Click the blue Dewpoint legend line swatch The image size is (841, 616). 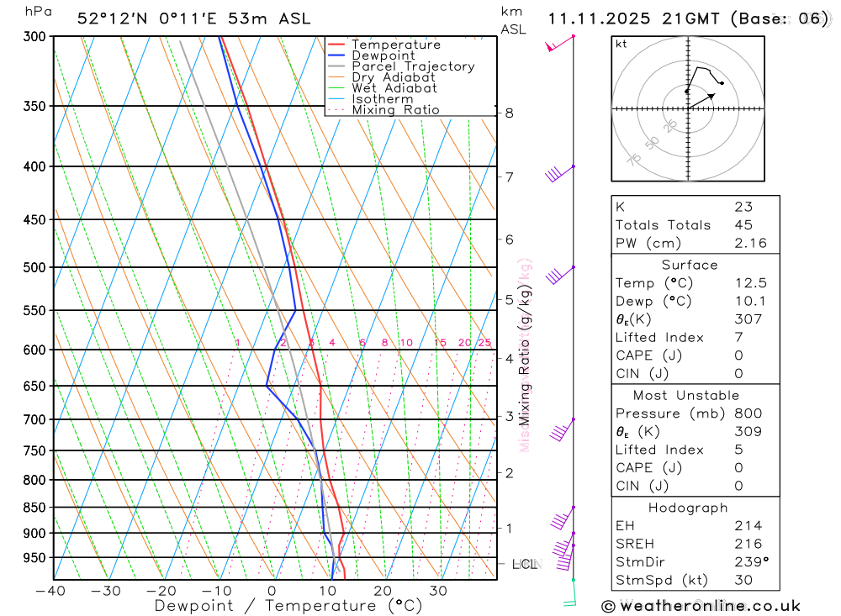pyautogui.click(x=336, y=55)
